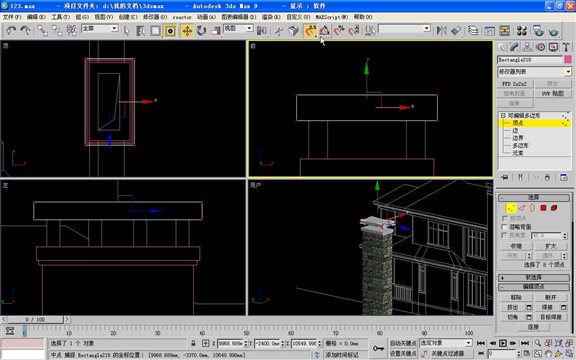Open Select by Name list icon
Viewport: 576px width, 360px height.
141,31
